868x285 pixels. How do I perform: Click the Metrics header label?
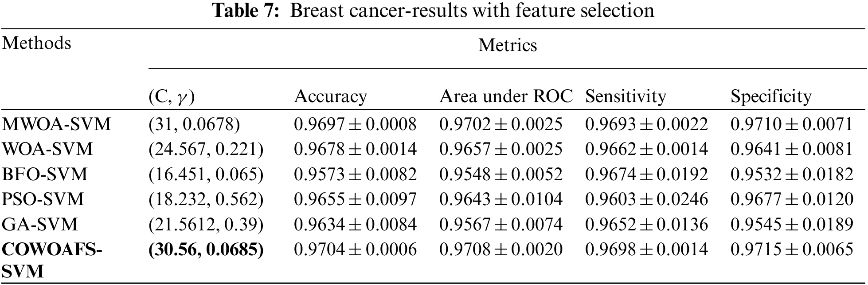508,45
